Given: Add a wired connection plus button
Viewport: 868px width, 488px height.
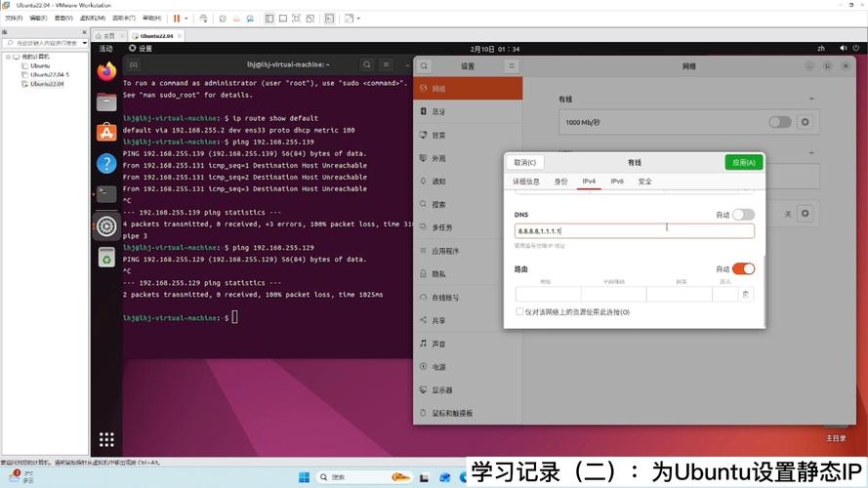Looking at the screenshot, I should (x=811, y=99).
